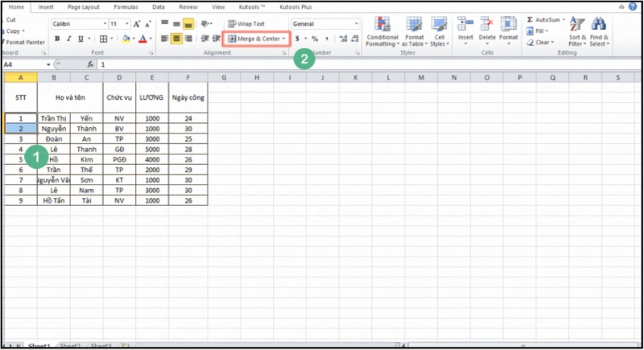Switch to the Insert tab
Viewport: 644px width, 350px height.
[x=46, y=7]
